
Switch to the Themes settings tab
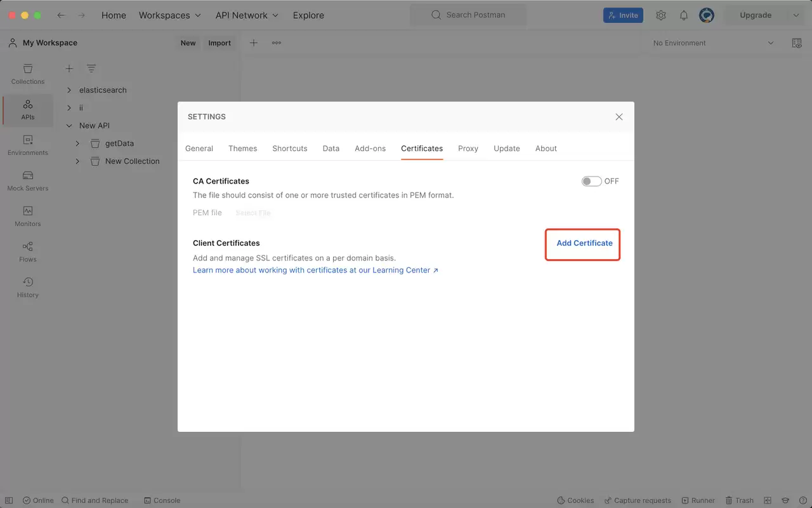pyautogui.click(x=243, y=149)
